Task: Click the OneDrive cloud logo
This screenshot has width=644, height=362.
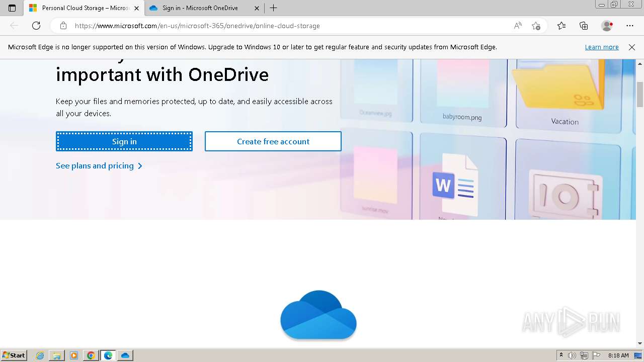Action: pos(318,315)
